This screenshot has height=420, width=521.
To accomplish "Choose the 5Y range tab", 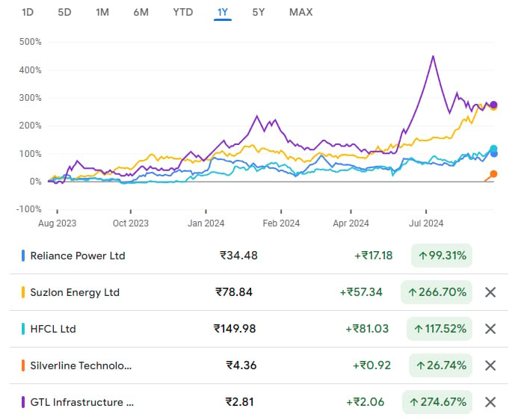I will click(x=259, y=12).
